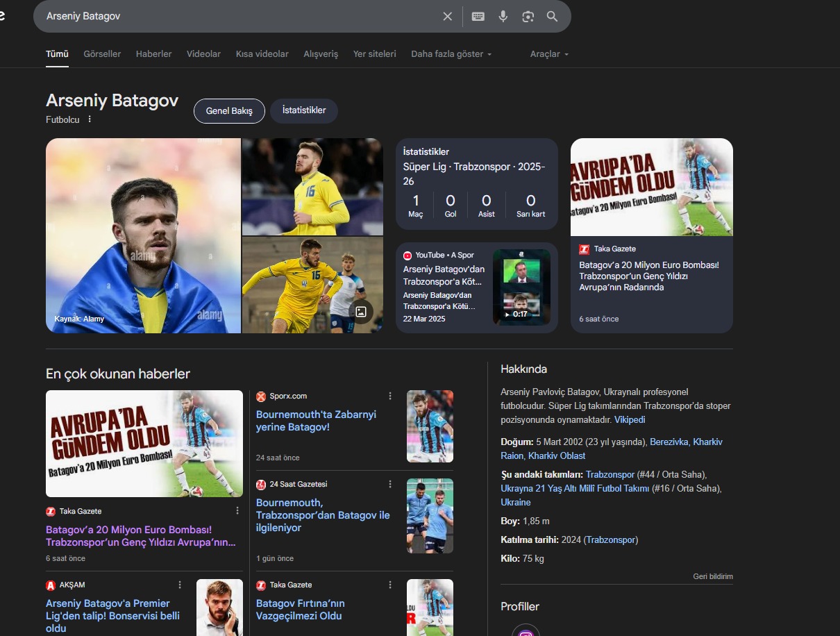Open Arseniy Batagov'a Premier Lig'den talip headline

click(113, 616)
